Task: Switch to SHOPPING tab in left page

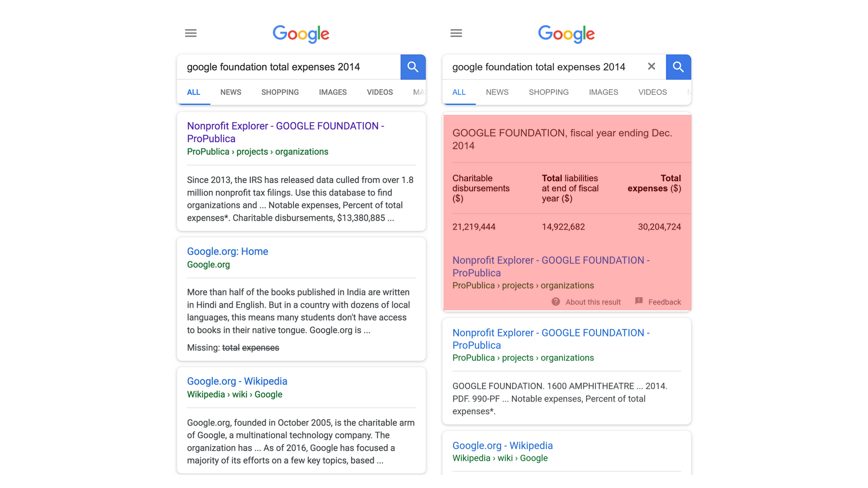Action: 280,92
